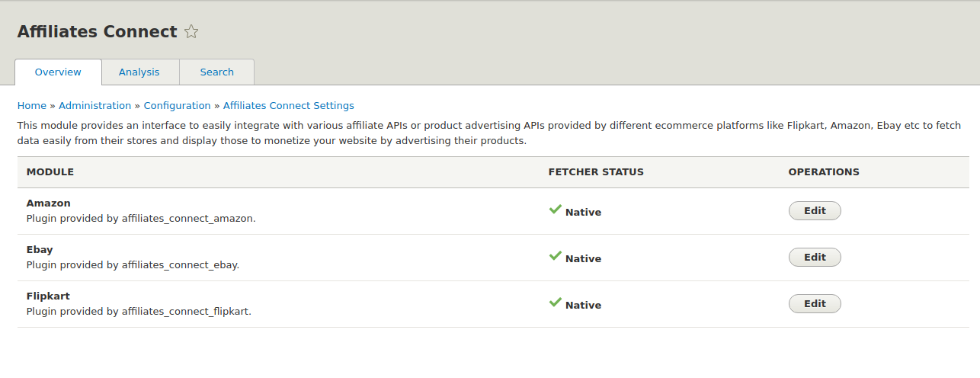Click the green checkmark in Flipkart row

555,303
